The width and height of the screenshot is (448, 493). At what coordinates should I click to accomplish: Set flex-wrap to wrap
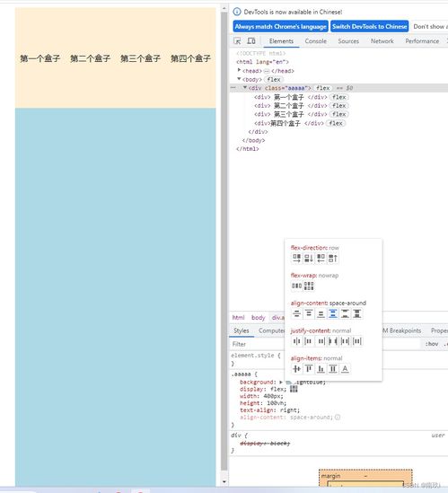tap(309, 286)
